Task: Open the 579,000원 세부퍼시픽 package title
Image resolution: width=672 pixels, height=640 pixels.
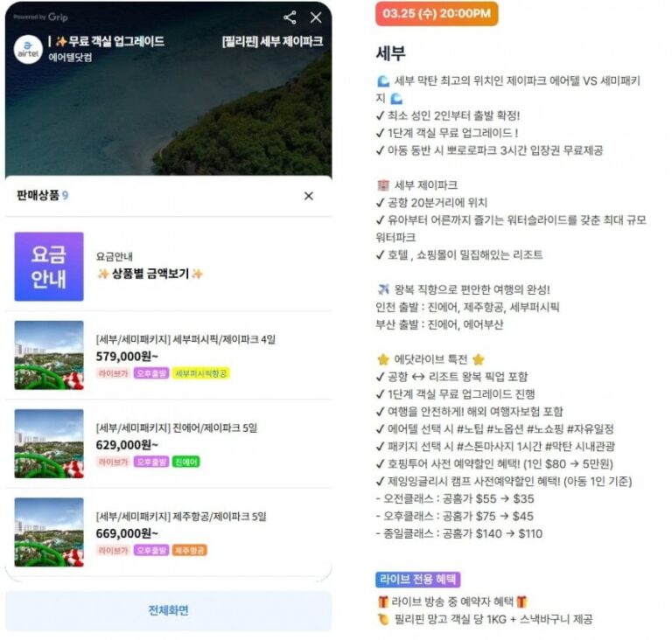Action: pyautogui.click(x=185, y=340)
